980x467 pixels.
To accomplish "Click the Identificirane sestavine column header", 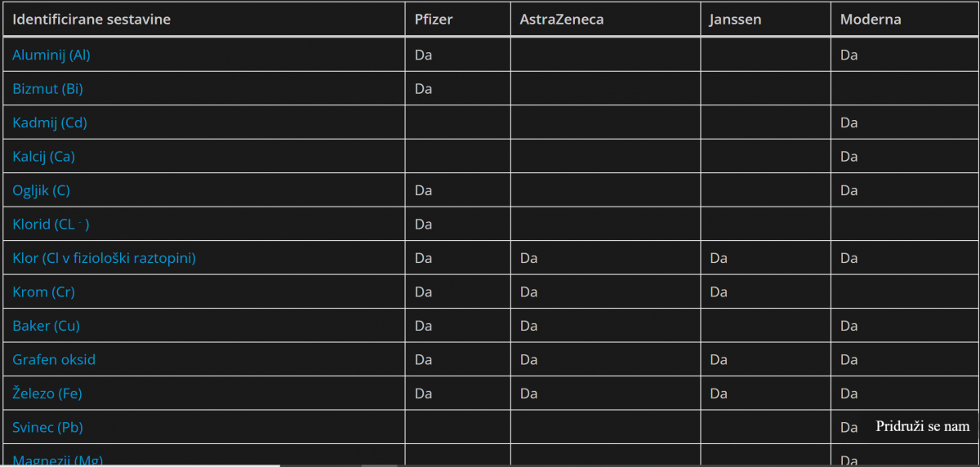I will tap(91, 20).
